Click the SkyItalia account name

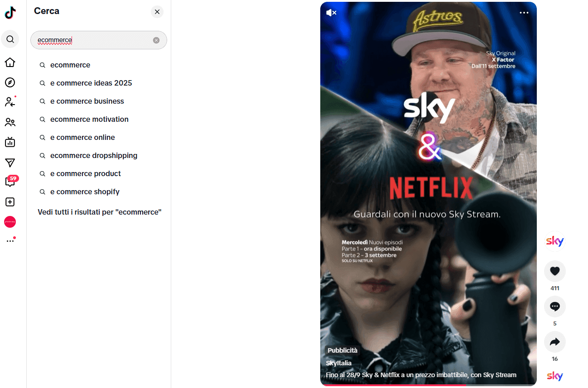point(339,363)
